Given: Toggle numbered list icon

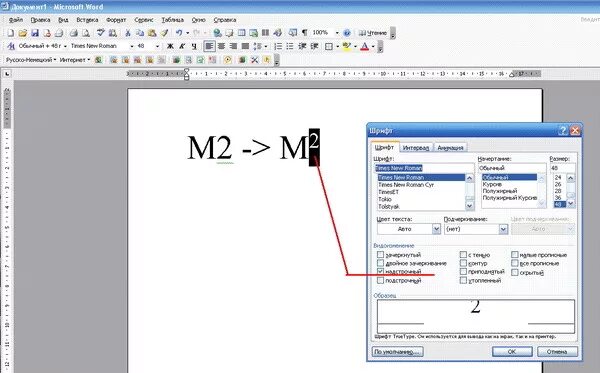Looking at the screenshot, I should 278,46.
